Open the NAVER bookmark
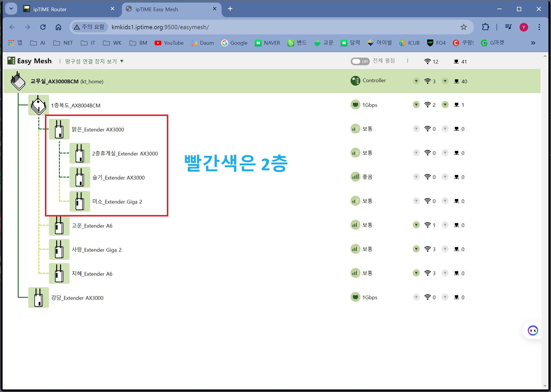Image resolution: width=551 pixels, height=392 pixels. [x=268, y=43]
